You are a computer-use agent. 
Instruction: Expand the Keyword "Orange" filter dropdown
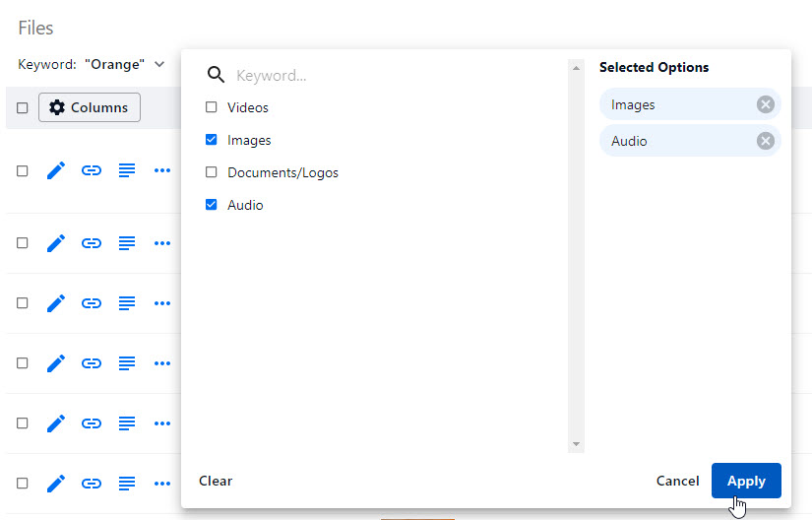click(158, 64)
